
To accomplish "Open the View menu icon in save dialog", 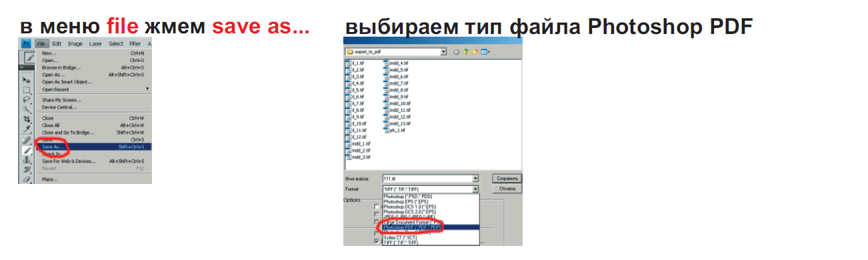I will (x=485, y=52).
